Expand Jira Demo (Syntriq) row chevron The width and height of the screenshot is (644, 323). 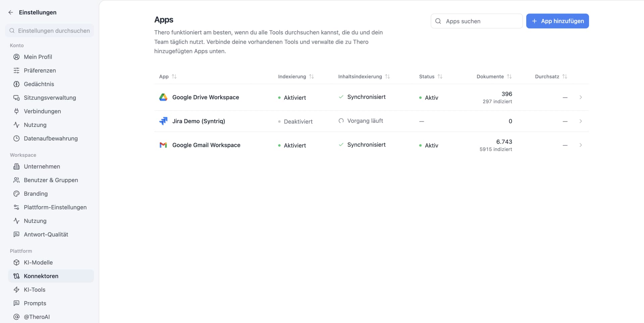tap(581, 121)
